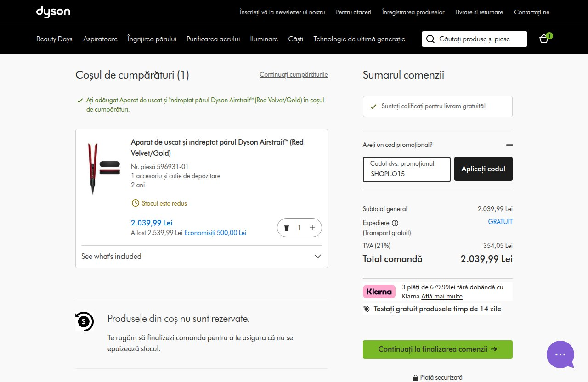
Task: Open the Airstrait product thumbnail
Action: pyautogui.click(x=103, y=169)
